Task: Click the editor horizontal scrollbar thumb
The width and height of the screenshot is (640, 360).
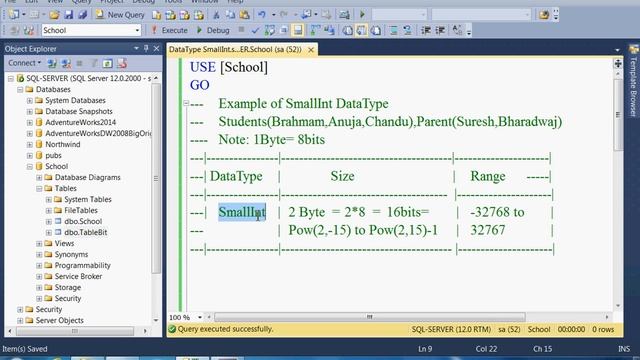Action: coord(370,317)
